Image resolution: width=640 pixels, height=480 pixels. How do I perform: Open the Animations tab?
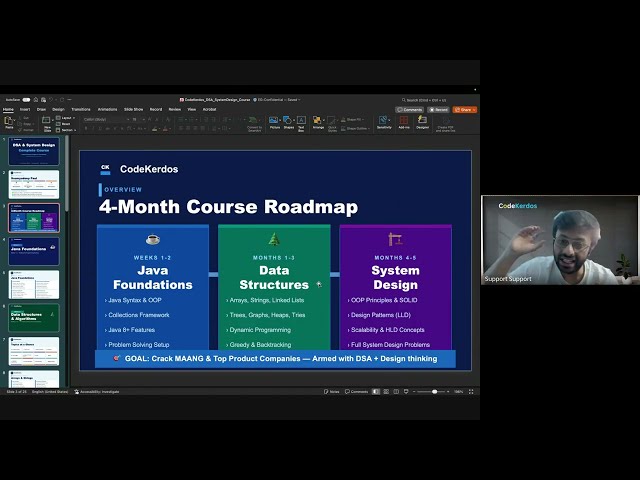click(107, 109)
